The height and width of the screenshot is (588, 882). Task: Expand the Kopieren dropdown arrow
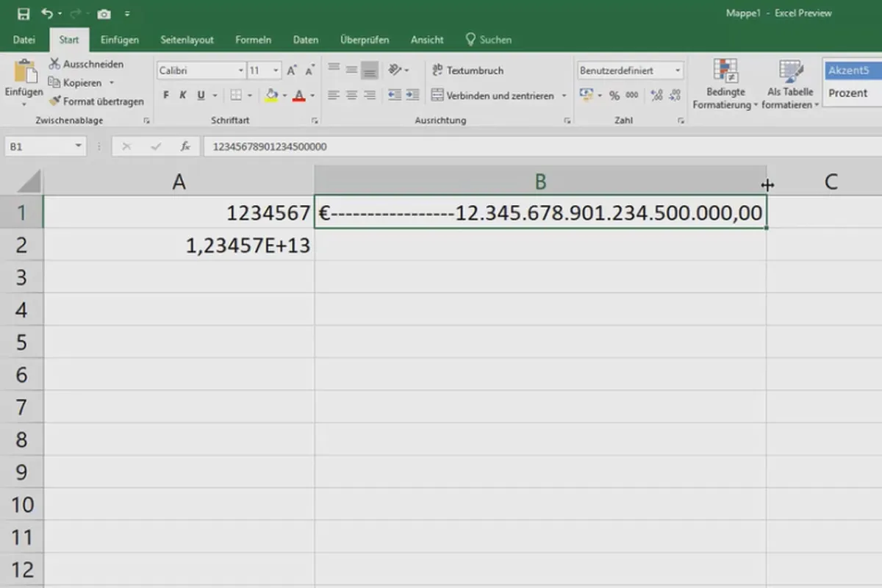point(112,83)
